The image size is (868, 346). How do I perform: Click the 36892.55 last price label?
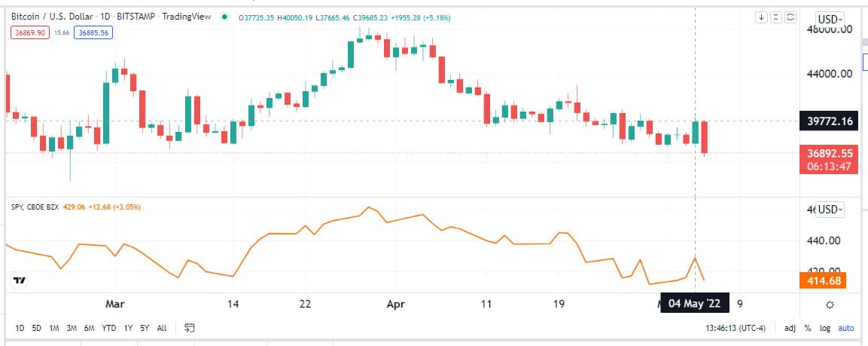[828, 154]
